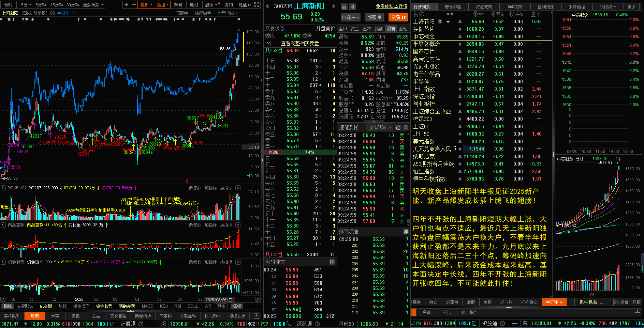Close the VOL indicator panel

coord(238,188)
